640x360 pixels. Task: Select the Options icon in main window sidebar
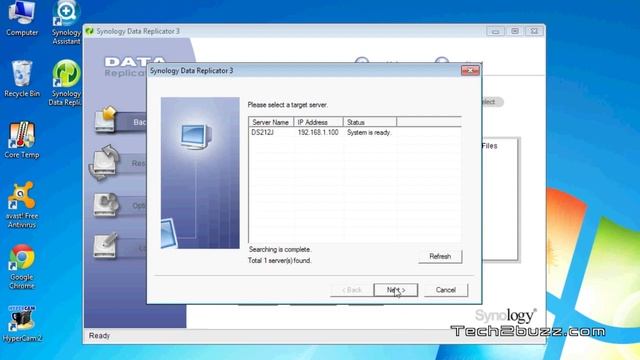pos(105,204)
